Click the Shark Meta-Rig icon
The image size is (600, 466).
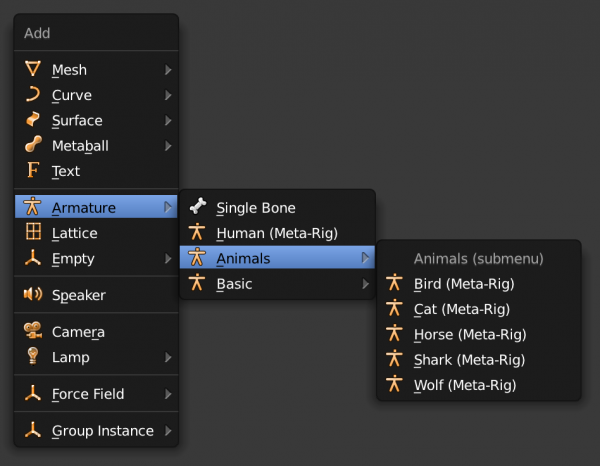395,359
